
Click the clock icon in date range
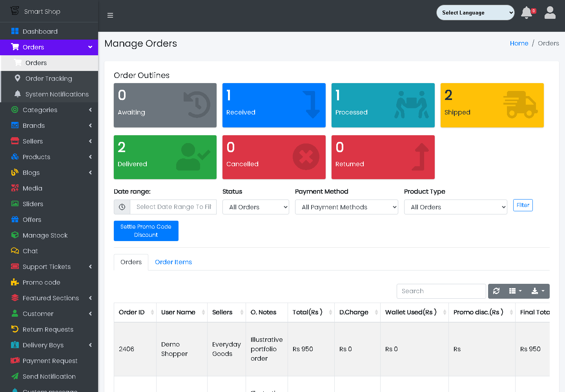point(122,207)
